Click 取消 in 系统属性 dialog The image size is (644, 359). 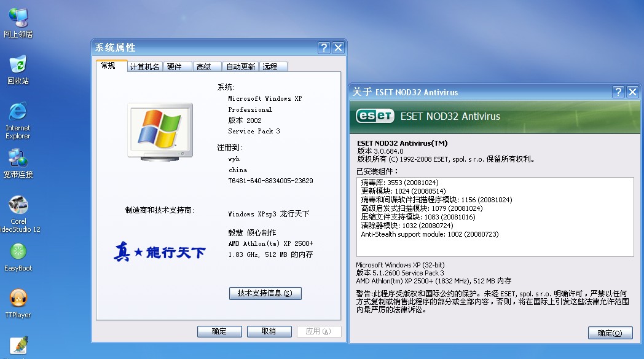(x=269, y=331)
